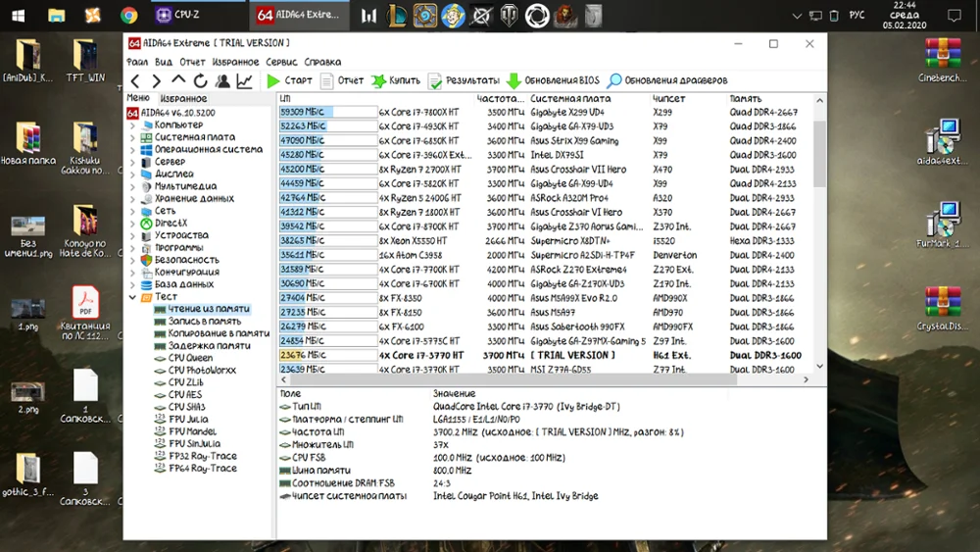Click Обновления драйверов button

667,80
